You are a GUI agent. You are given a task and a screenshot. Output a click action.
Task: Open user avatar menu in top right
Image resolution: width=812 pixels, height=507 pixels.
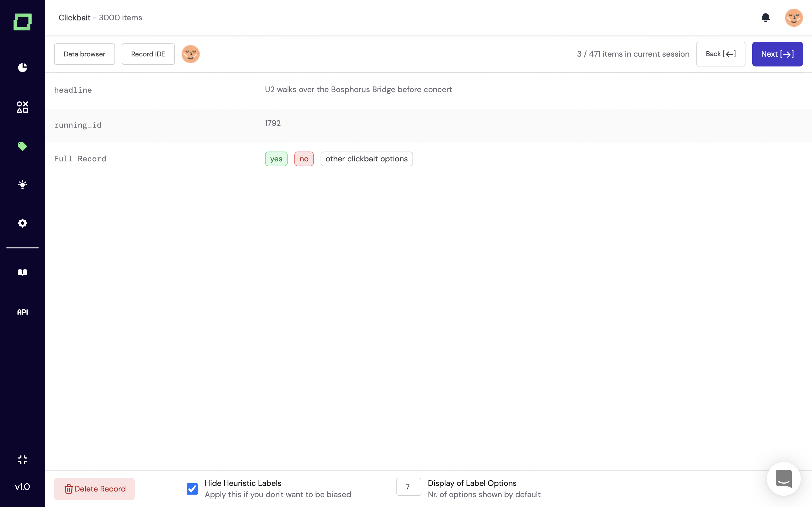pos(793,17)
